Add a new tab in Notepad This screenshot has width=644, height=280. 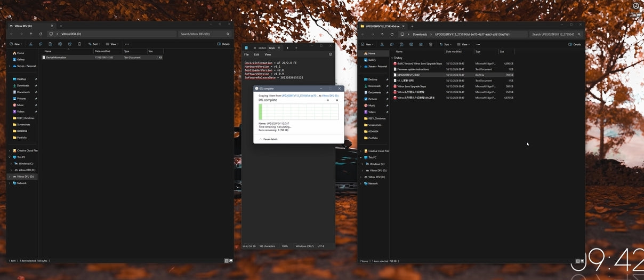[x=296, y=47]
